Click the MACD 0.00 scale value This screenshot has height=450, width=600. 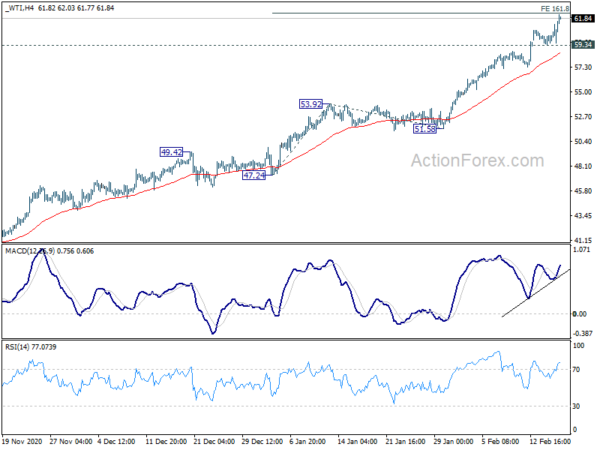[579, 314]
